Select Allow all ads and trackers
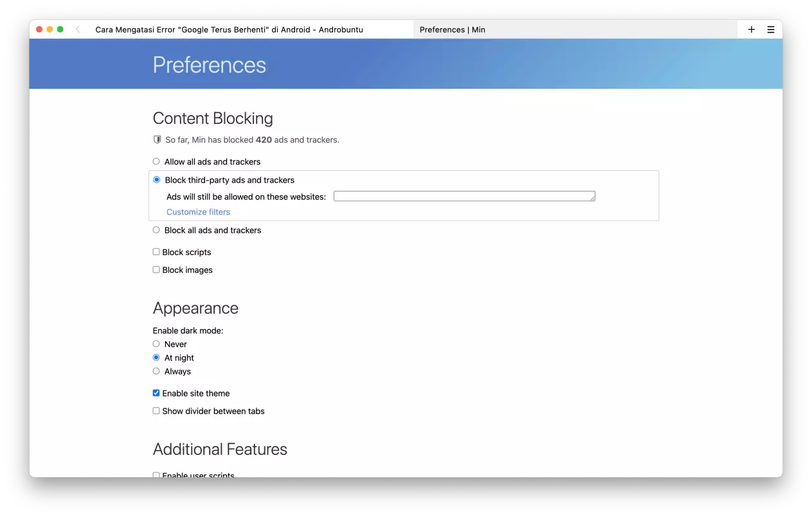The height and width of the screenshot is (516, 812). click(156, 161)
